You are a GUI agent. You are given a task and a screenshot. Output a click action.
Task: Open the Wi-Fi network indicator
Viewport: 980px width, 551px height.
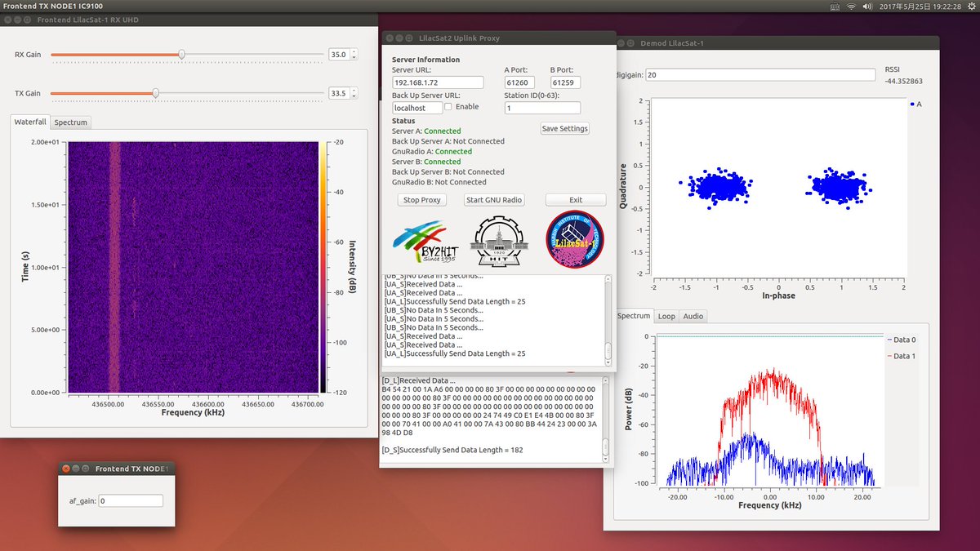[x=851, y=6]
